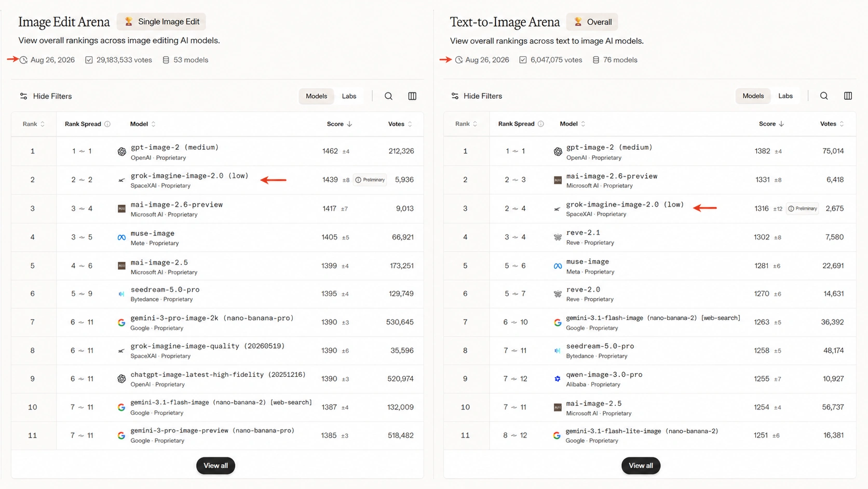Click View all under Text-to-Image Arena
868x489 pixels.
coord(641,466)
